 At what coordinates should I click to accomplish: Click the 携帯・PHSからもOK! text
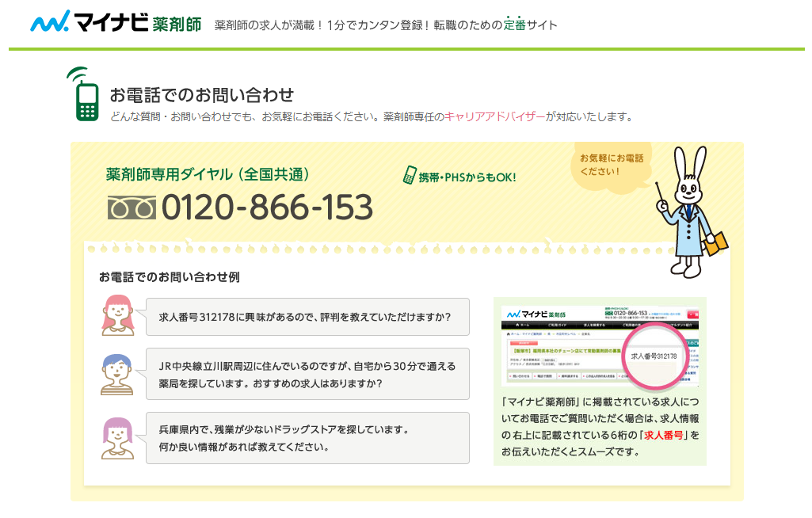(x=467, y=177)
